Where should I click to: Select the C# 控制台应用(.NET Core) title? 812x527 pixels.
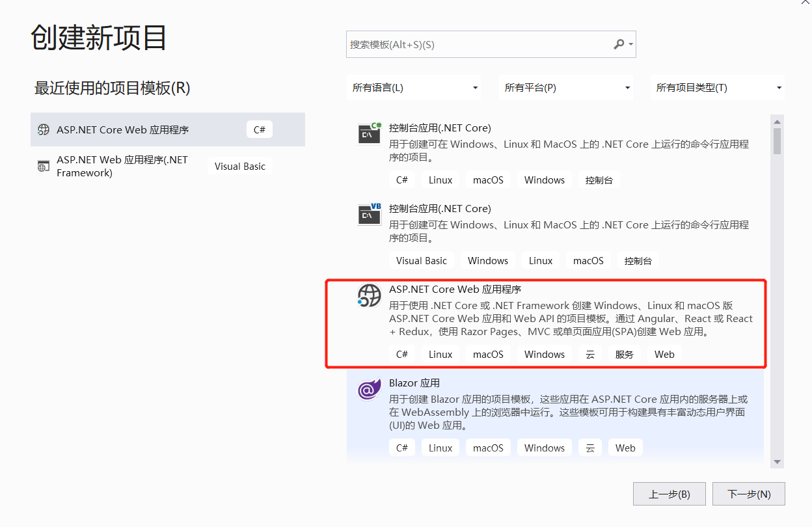(x=440, y=128)
